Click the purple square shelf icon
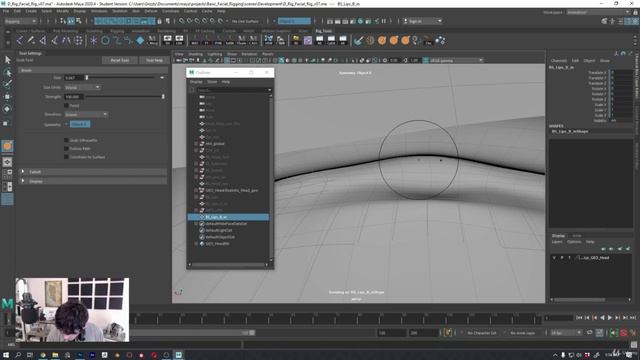The height and width of the screenshot is (360, 640). click(x=308, y=40)
